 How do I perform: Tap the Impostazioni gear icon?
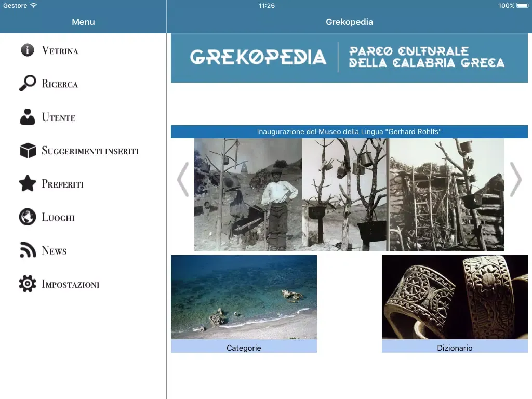pos(28,284)
